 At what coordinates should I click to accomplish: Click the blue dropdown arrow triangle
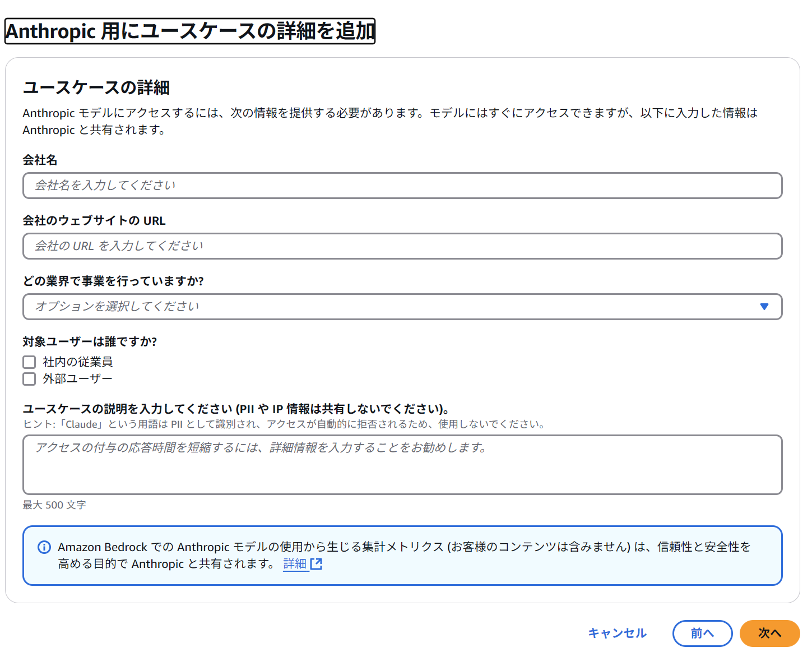764,307
